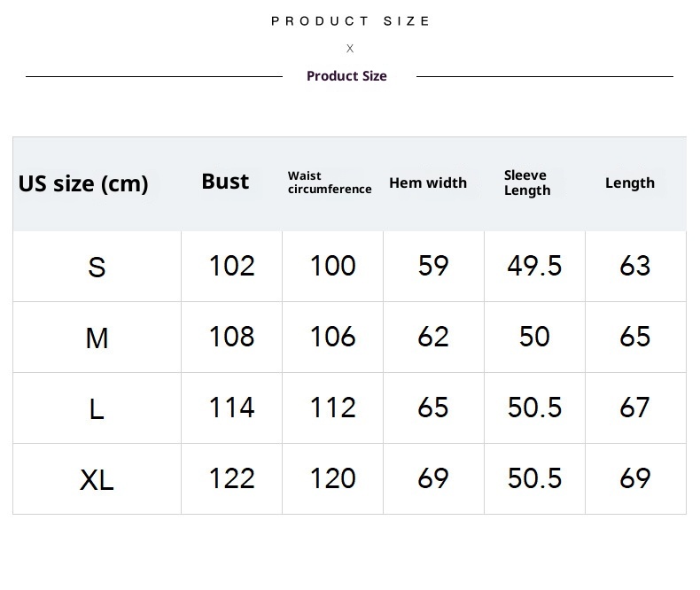Image resolution: width=700 pixels, height=590 pixels.
Task: Select the Length column header
Action: point(630,183)
